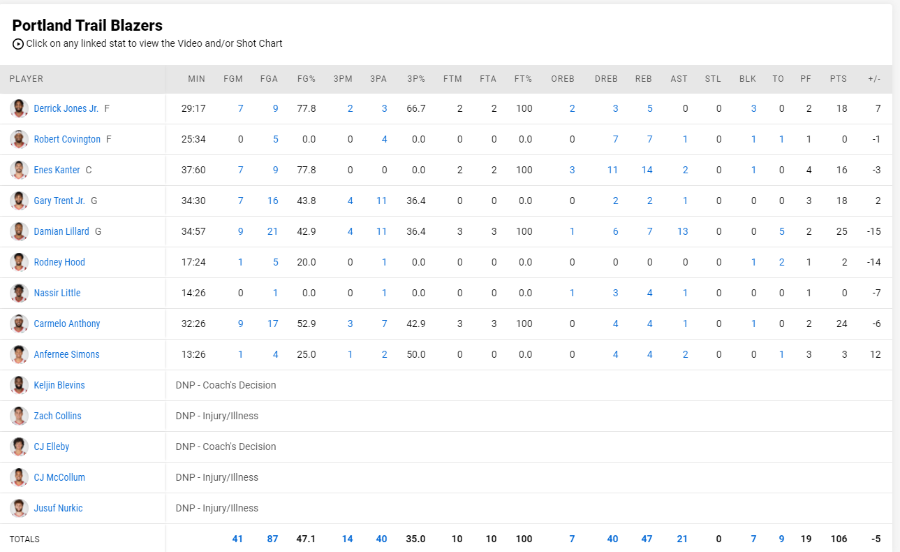View team total 21 assists
Image resolution: width=900 pixels, height=552 pixels.
[x=682, y=539]
